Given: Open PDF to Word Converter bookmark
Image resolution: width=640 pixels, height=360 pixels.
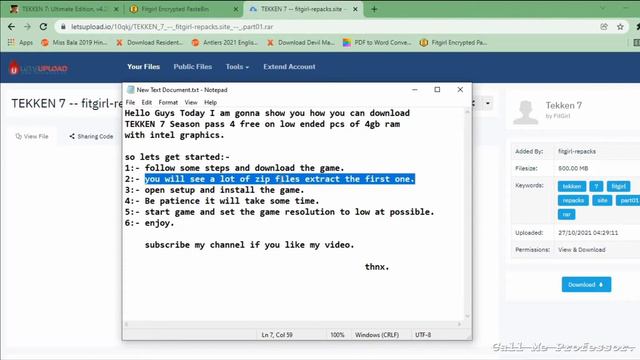Looking at the screenshot, I should tap(377, 42).
